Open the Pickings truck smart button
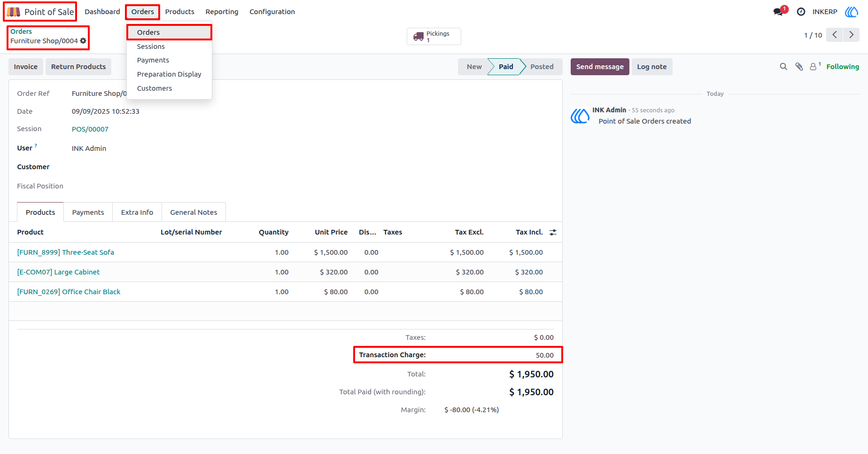 click(434, 36)
